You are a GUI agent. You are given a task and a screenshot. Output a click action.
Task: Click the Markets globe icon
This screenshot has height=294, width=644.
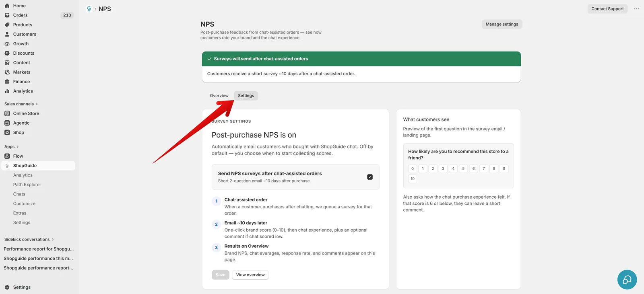pyautogui.click(x=7, y=72)
